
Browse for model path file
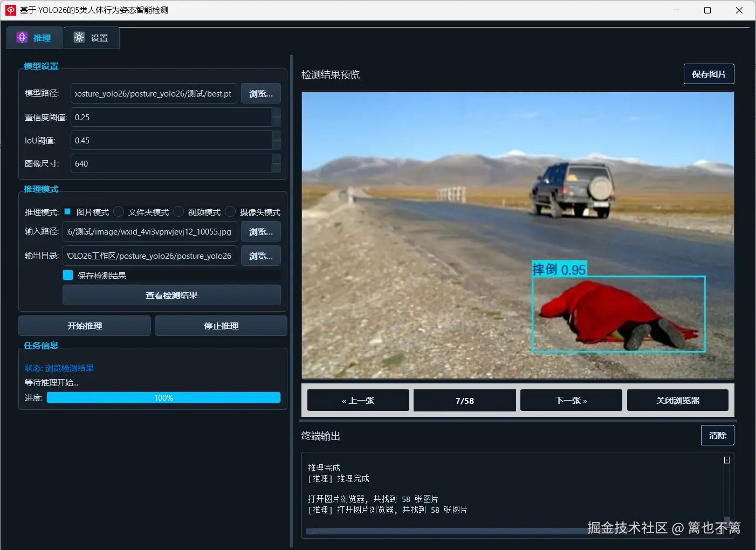pos(261,93)
